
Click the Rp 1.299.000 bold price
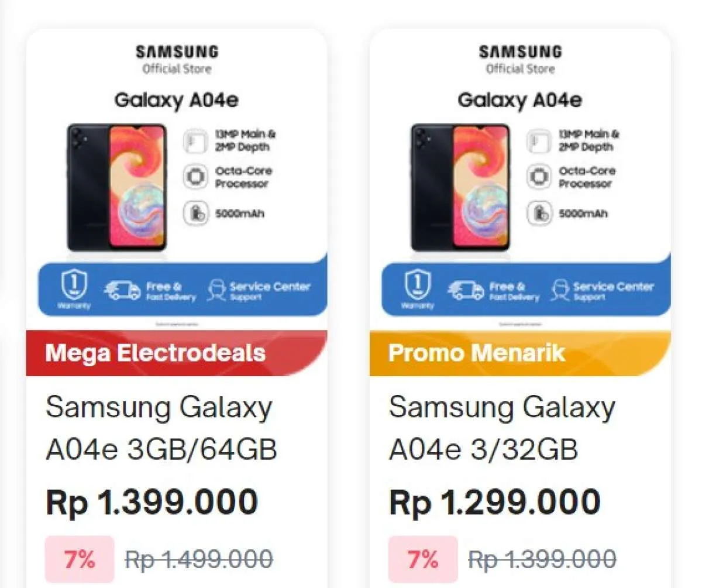pyautogui.click(x=495, y=503)
